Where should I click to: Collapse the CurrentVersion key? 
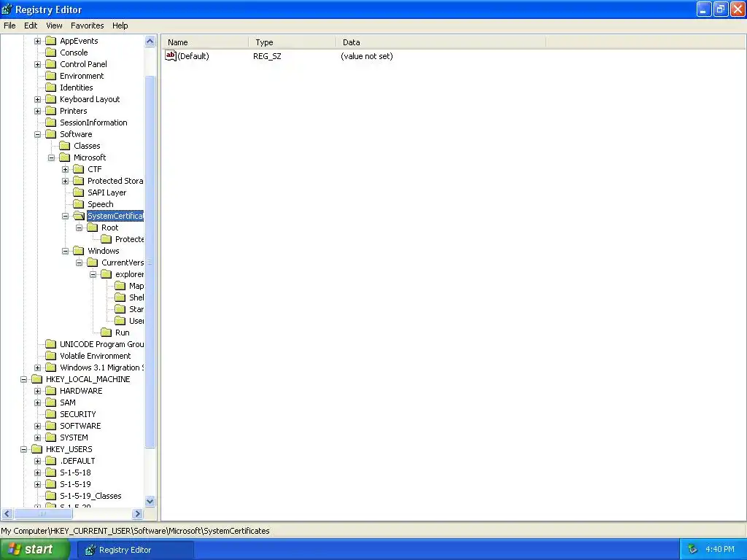click(79, 262)
